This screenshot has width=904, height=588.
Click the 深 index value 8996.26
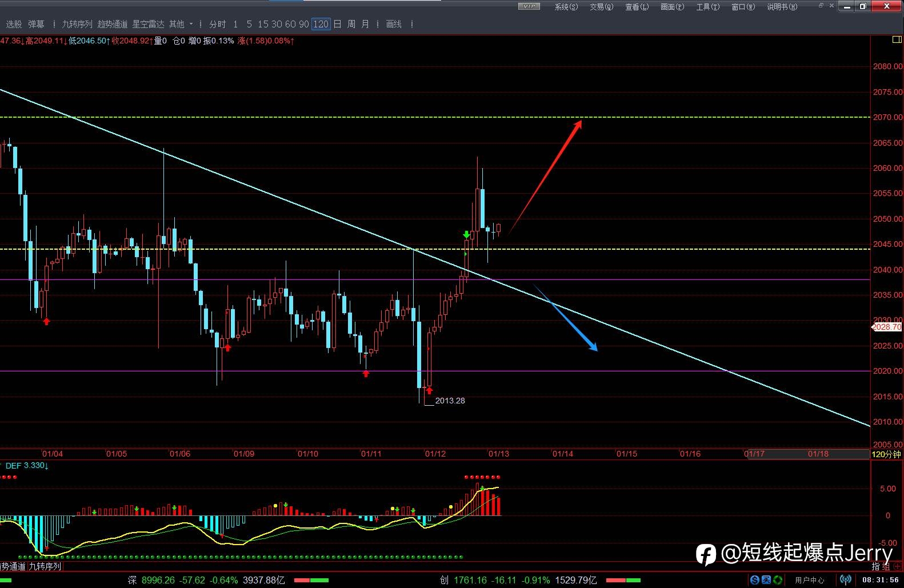[x=158, y=580]
